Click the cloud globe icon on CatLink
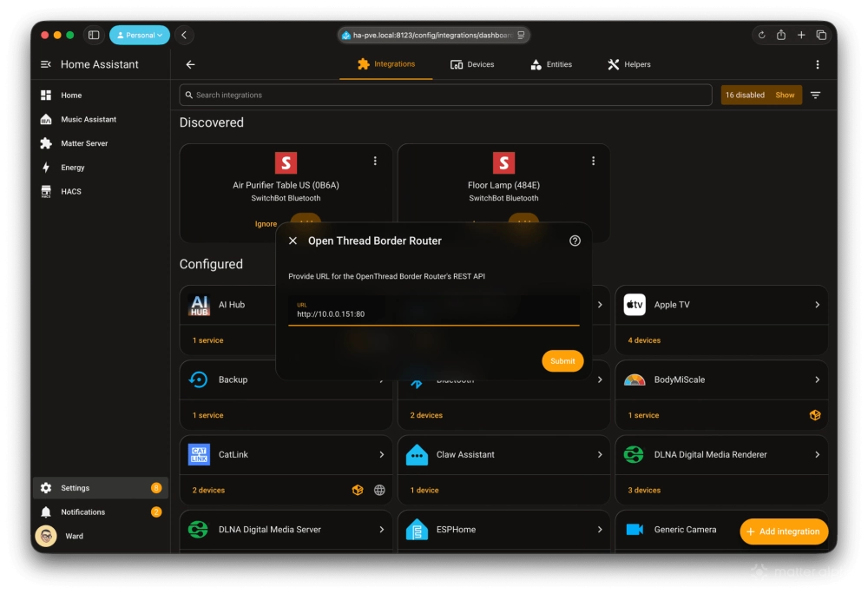Image resolution: width=868 pixels, height=594 pixels. click(x=379, y=490)
